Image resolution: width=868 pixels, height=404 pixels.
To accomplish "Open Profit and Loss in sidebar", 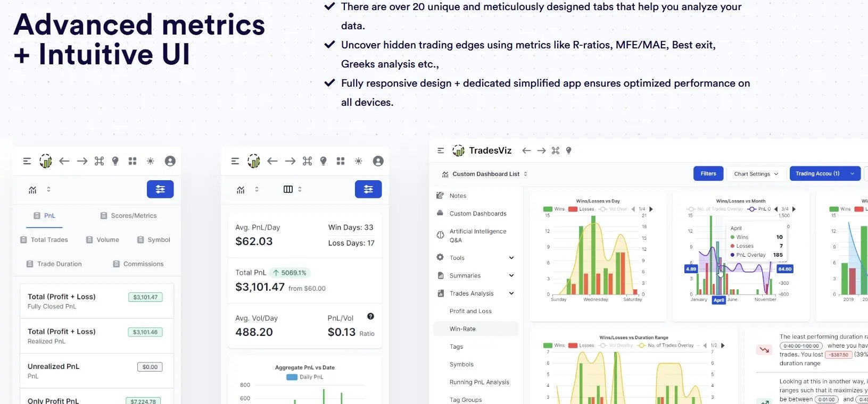I will pyautogui.click(x=470, y=311).
